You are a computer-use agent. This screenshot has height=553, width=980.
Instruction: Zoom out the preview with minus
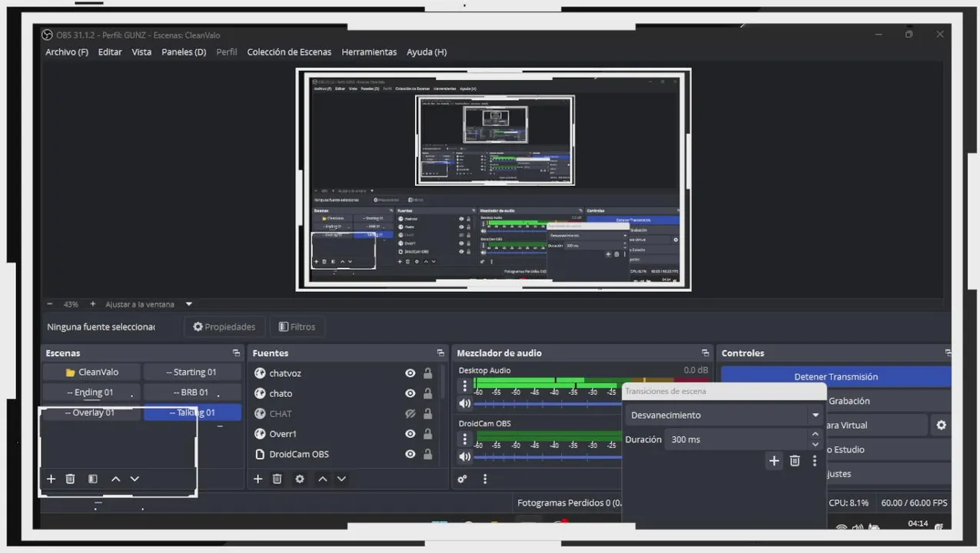(x=50, y=304)
